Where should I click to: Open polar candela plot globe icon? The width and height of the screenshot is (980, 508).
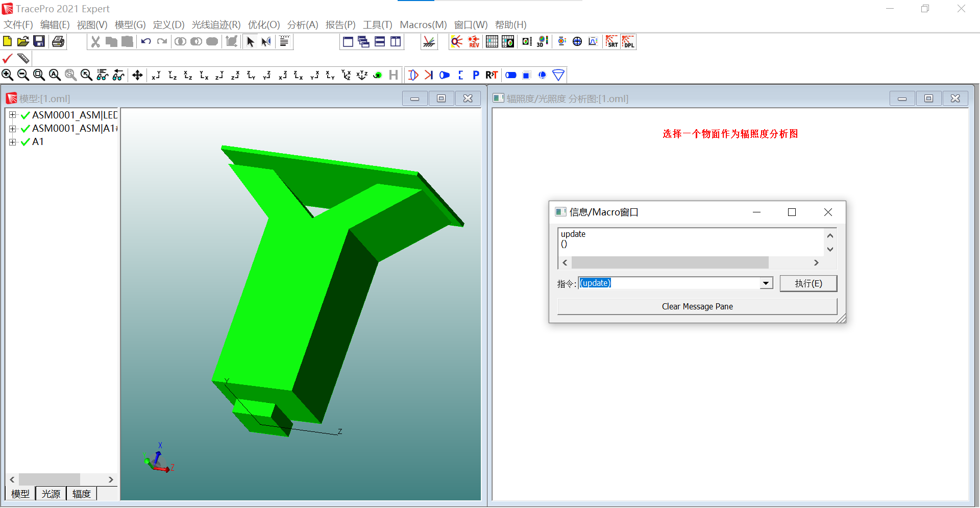577,41
